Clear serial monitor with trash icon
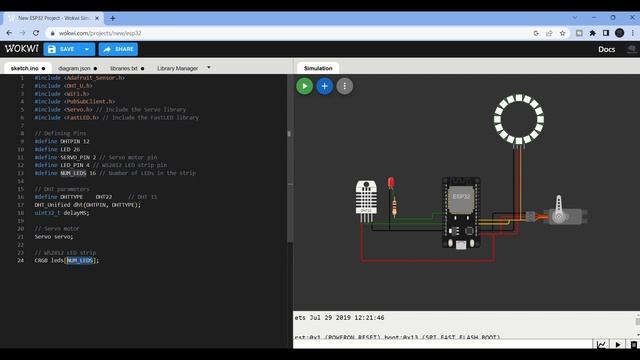This screenshot has width=640, height=360. coord(633,344)
